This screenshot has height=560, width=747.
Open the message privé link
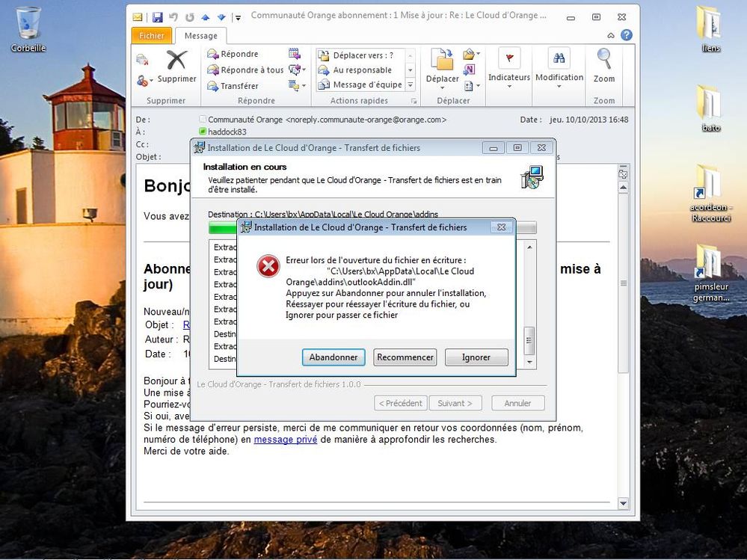click(x=286, y=440)
